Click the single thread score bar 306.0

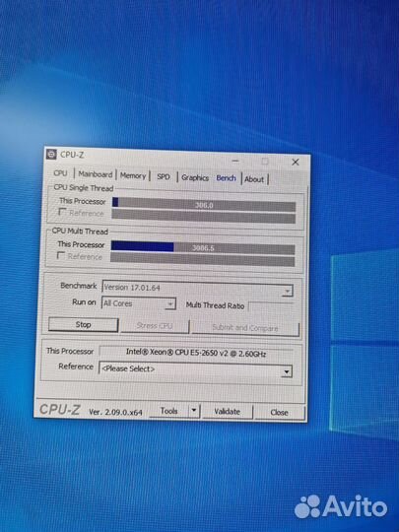point(204,204)
